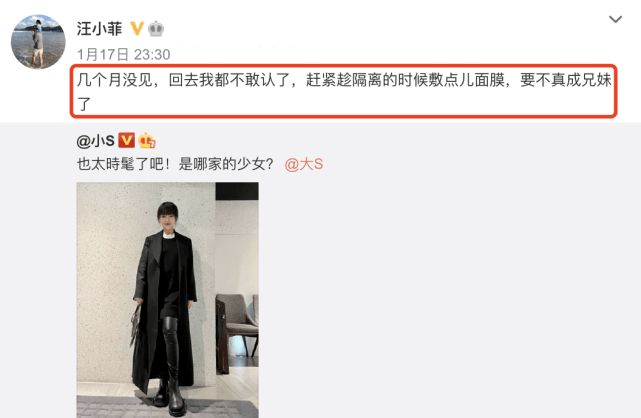Open the @小S profile link
The height and width of the screenshot is (418, 641).
click(95, 141)
